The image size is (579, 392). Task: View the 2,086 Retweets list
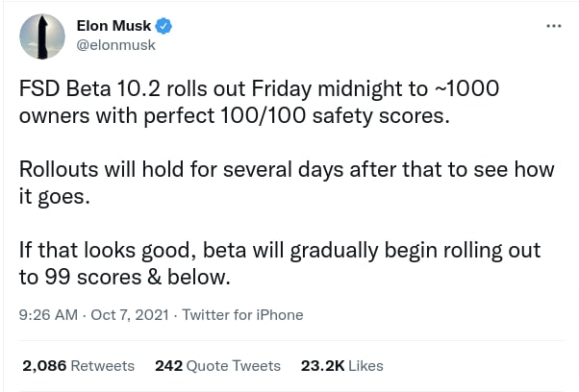coord(78,366)
